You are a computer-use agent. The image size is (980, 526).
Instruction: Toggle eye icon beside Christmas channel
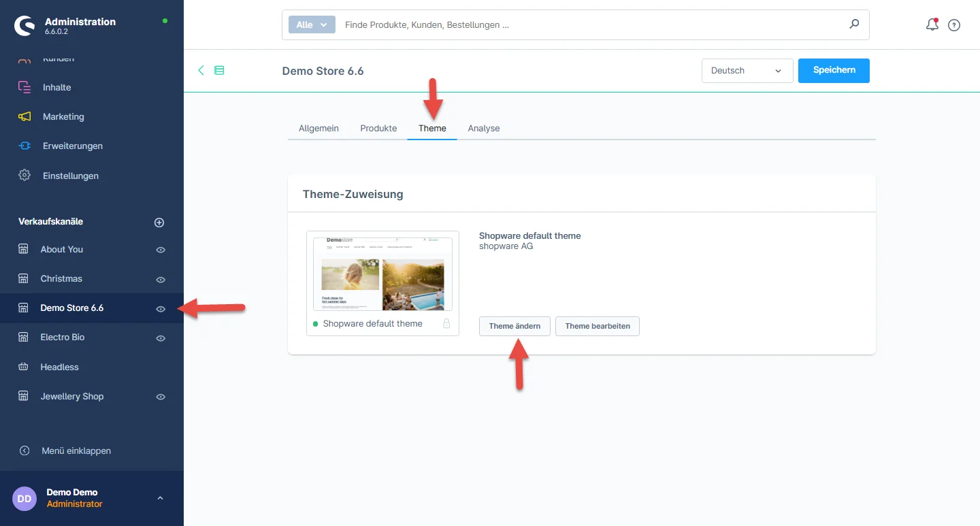pyautogui.click(x=161, y=279)
